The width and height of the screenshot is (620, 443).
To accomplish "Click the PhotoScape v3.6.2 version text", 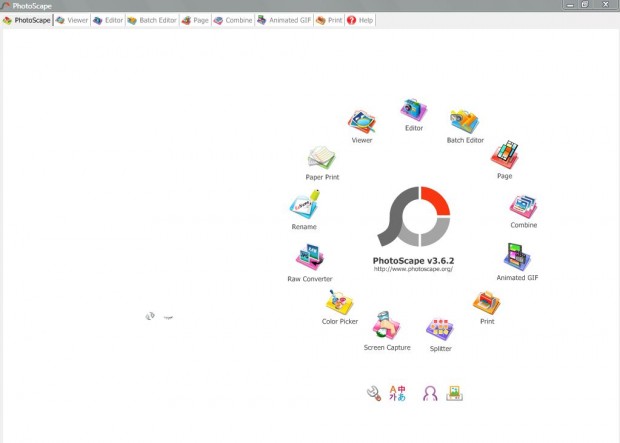I will coord(413,261).
